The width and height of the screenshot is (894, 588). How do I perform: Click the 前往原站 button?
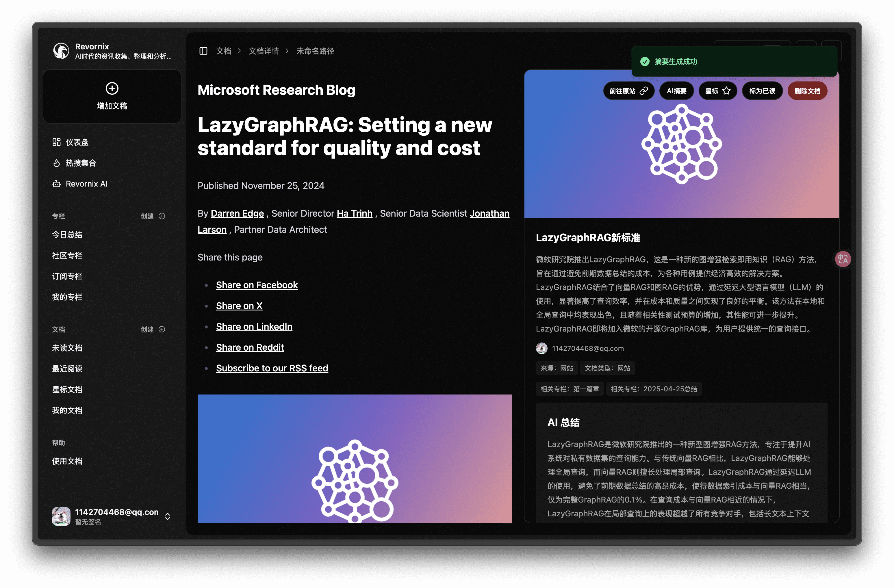pyautogui.click(x=628, y=91)
